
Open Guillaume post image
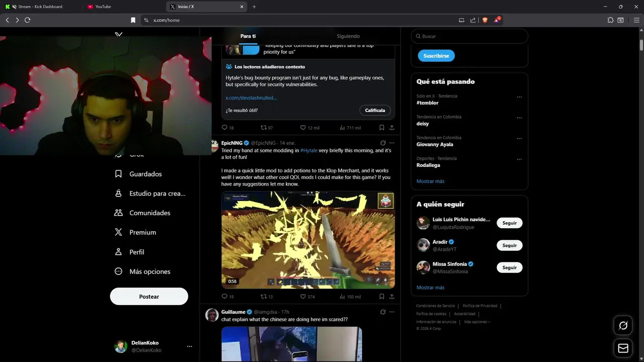[x=292, y=344]
